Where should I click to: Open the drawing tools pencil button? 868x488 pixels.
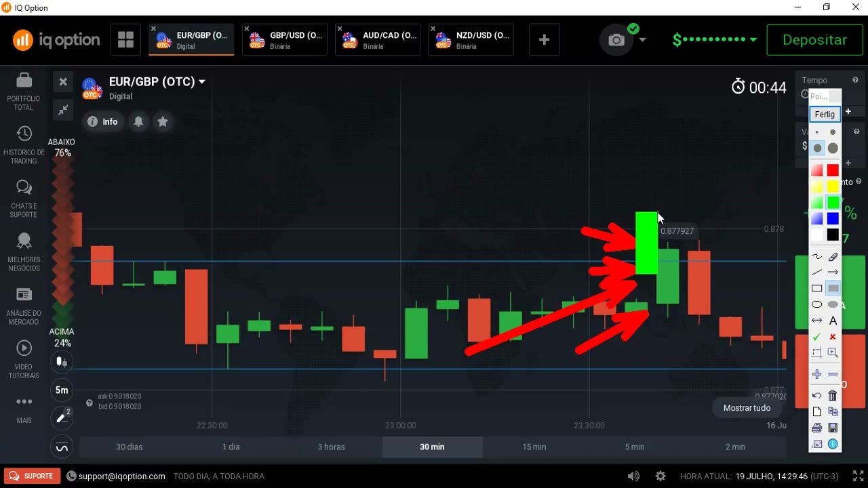click(62, 418)
